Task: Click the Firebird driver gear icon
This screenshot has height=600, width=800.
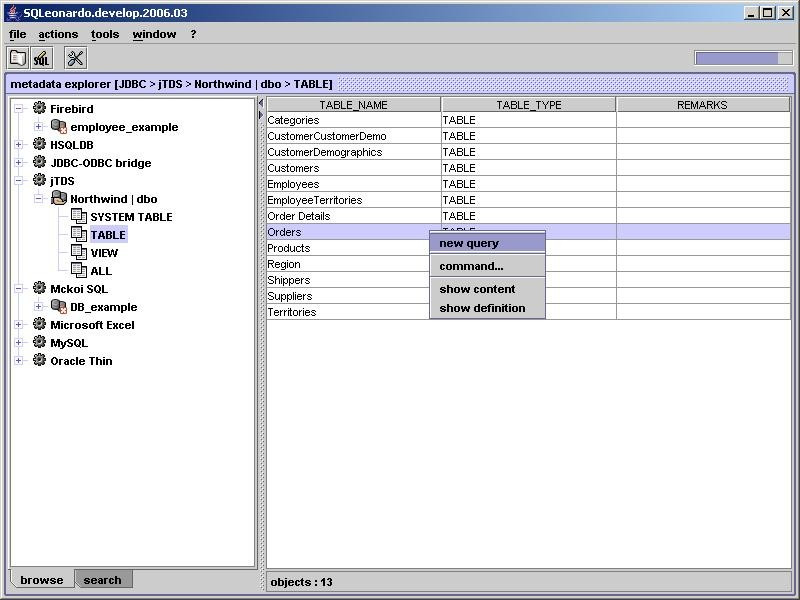Action: point(39,108)
